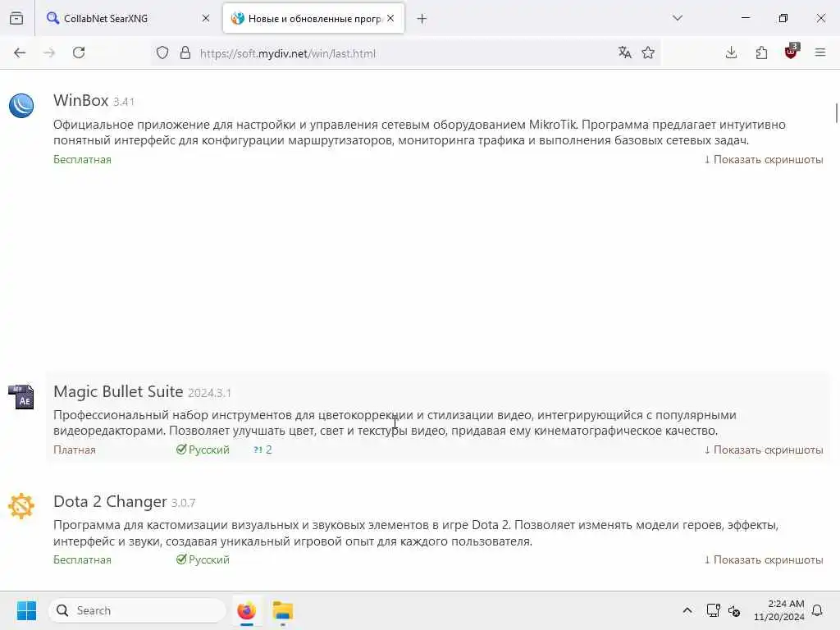Open the clock showing 2:24 AM

click(x=779, y=610)
